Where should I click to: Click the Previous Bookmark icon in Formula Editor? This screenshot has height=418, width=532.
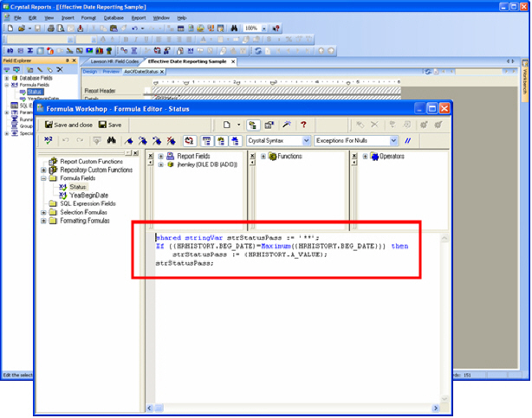click(157, 141)
